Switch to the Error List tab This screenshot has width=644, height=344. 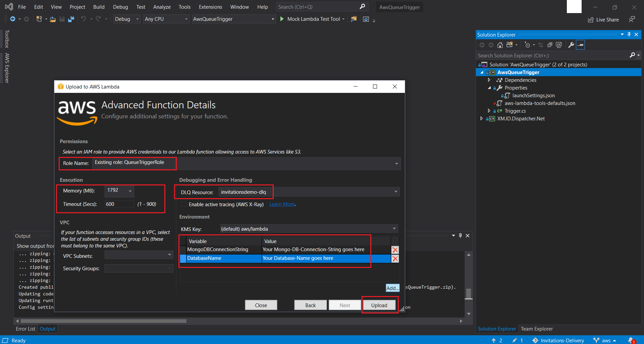click(x=25, y=329)
